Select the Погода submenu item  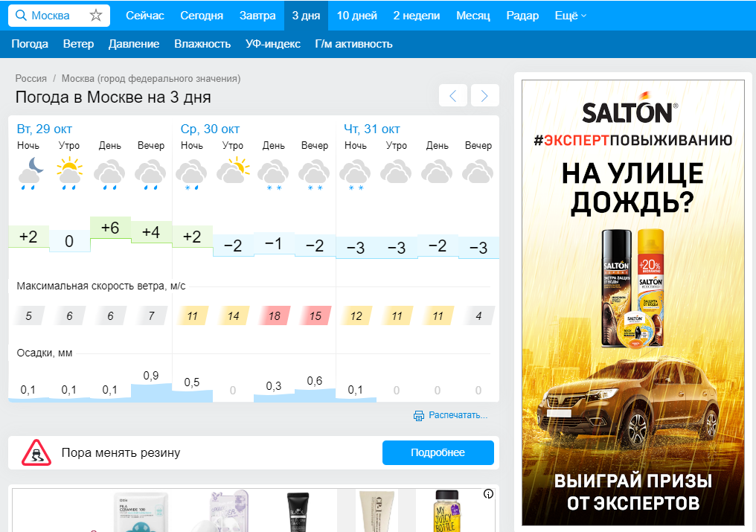coord(30,44)
